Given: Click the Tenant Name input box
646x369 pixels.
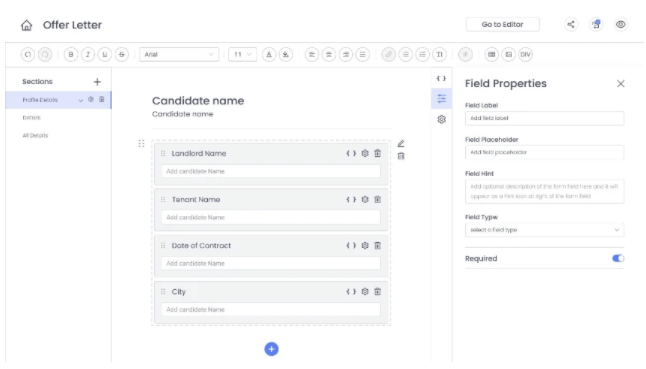Looking at the screenshot, I should tap(271, 217).
